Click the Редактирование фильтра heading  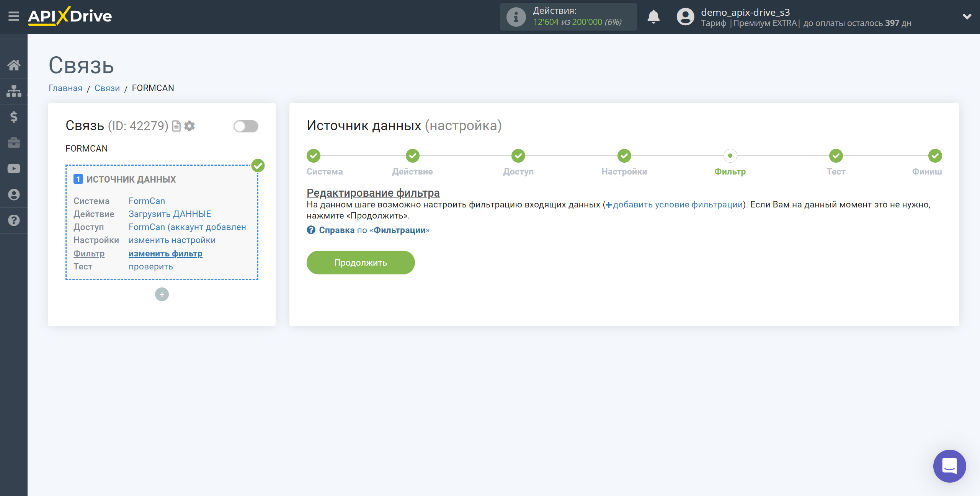[x=373, y=193]
